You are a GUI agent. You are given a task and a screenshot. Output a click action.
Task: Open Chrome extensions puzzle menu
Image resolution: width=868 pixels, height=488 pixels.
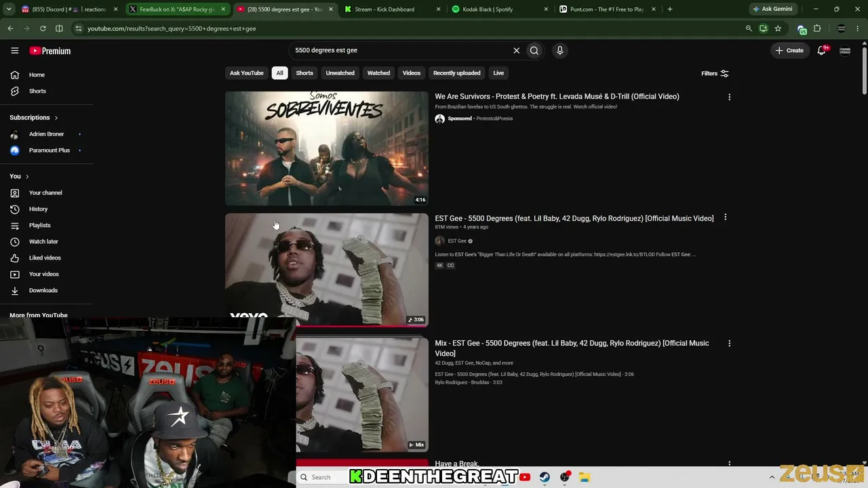[817, 28]
